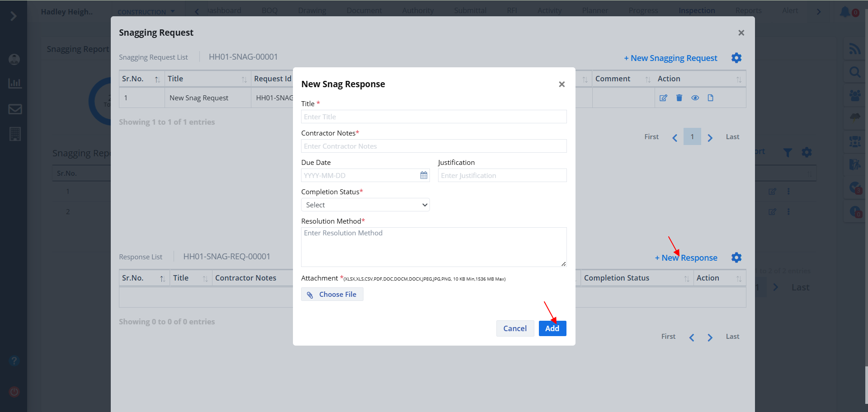Open the mail icon in left sidebar

click(15, 109)
